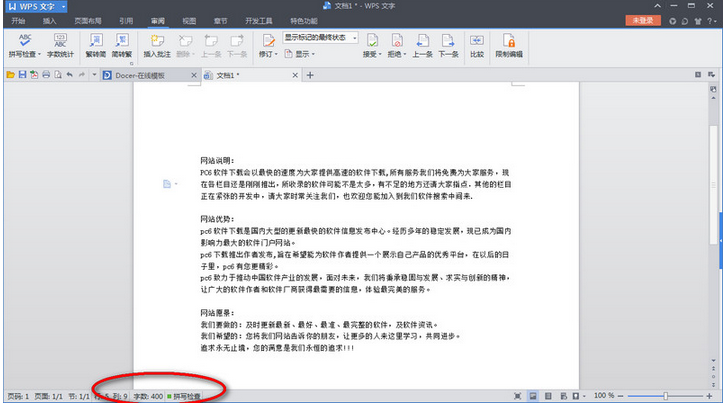
Task: Click the open folder icon in quick toolbar
Action: [x=11, y=74]
